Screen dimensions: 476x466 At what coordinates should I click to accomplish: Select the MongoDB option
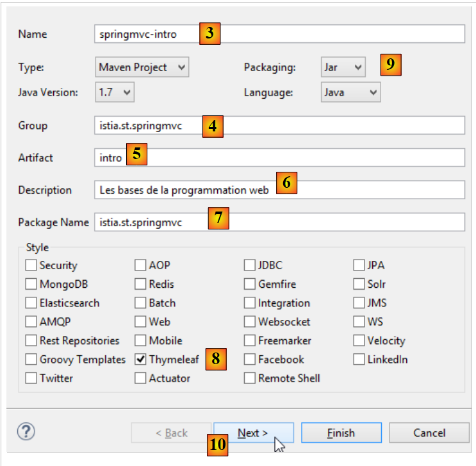point(31,284)
